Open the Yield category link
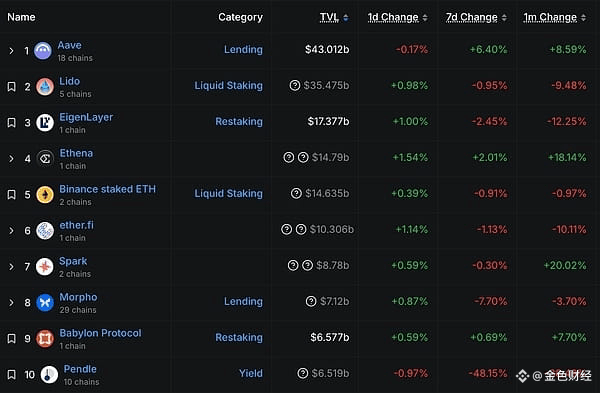 point(251,373)
